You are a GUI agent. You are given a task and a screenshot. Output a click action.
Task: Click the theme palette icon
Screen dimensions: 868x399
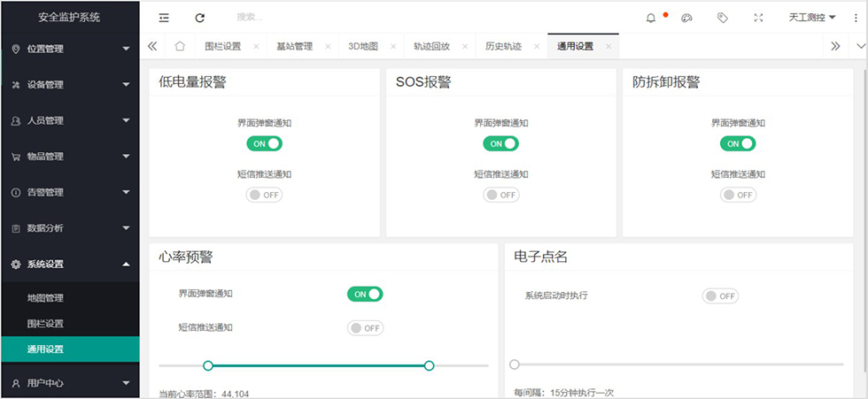click(x=686, y=17)
